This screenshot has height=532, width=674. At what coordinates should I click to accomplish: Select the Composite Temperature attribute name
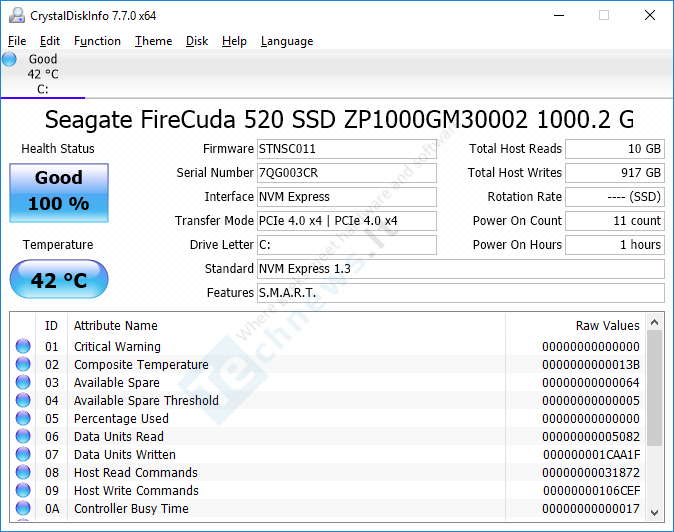pos(141,364)
